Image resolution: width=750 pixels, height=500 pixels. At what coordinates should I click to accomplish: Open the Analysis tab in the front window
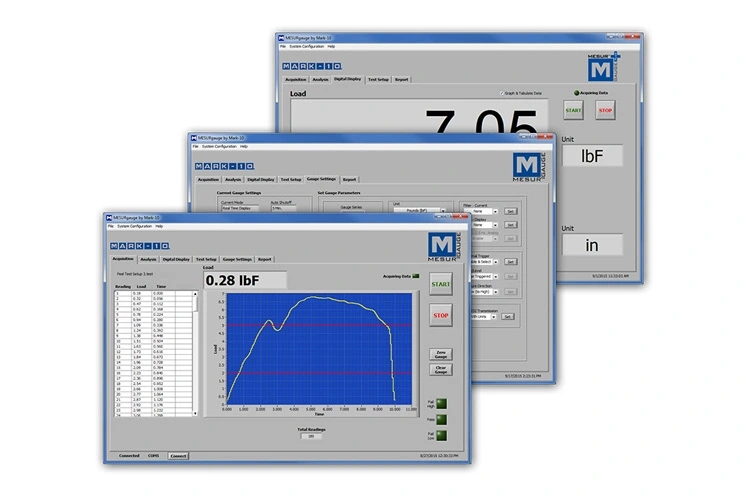point(148,259)
